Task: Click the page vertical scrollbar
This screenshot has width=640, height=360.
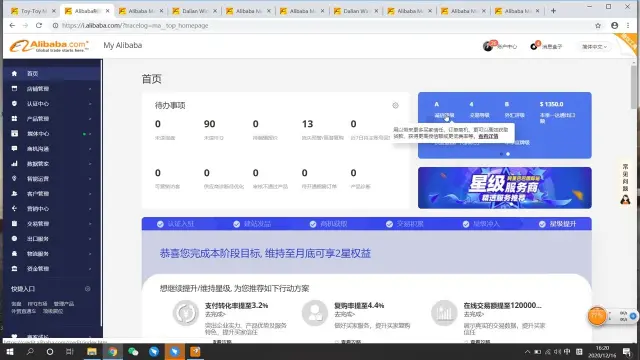Action: tap(633, 88)
